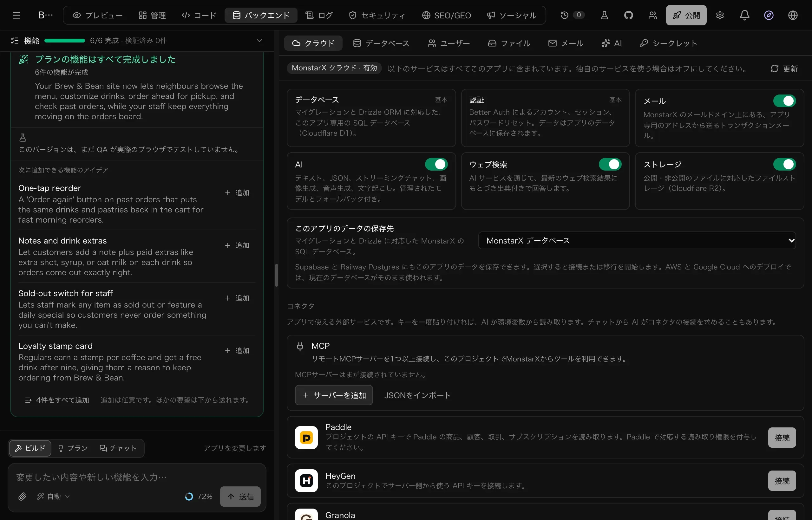Click サーバーを追加 button
Screen dimensions: 812x520
pyautogui.click(x=334, y=395)
